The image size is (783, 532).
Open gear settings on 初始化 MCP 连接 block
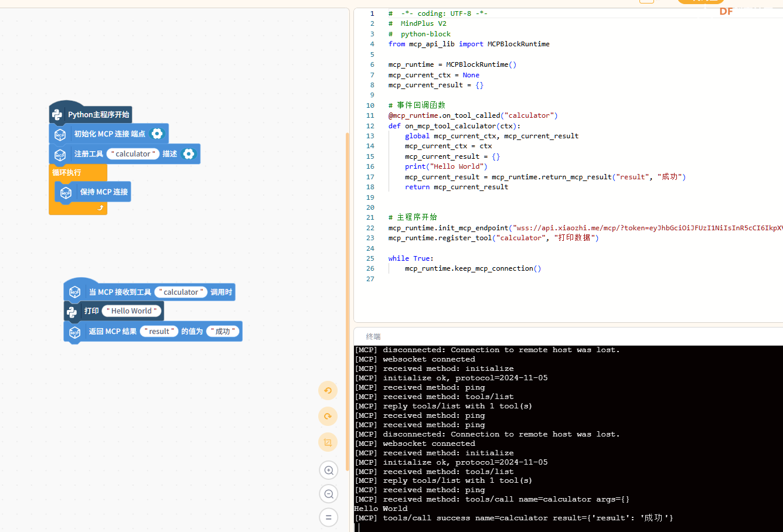pos(157,134)
